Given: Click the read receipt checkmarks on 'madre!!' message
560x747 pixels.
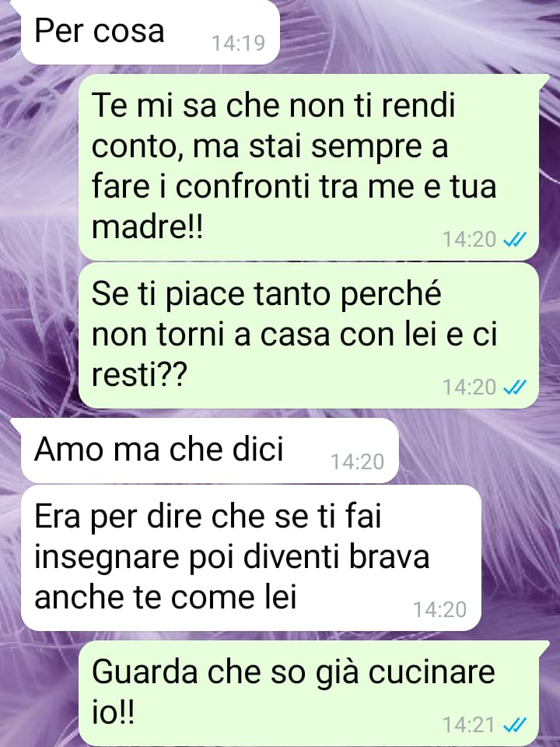Looking at the screenshot, I should (x=515, y=240).
